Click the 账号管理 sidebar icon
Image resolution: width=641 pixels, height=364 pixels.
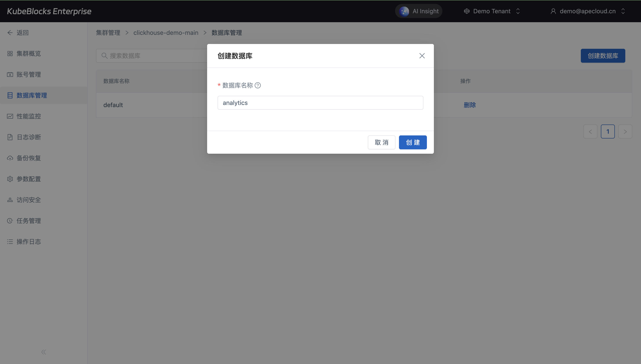[x=10, y=74]
